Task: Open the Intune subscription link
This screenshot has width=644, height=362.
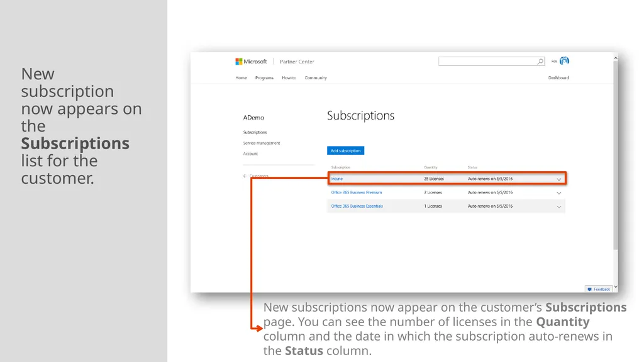Action: click(x=337, y=179)
